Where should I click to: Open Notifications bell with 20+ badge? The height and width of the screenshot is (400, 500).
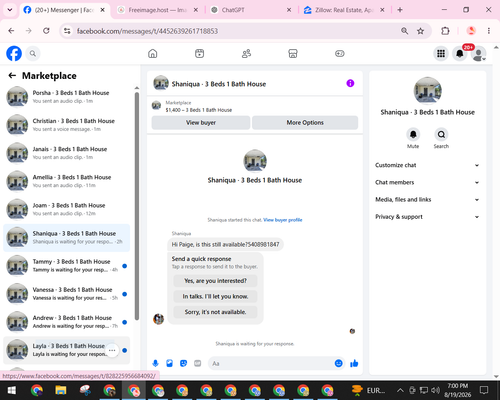(x=460, y=53)
